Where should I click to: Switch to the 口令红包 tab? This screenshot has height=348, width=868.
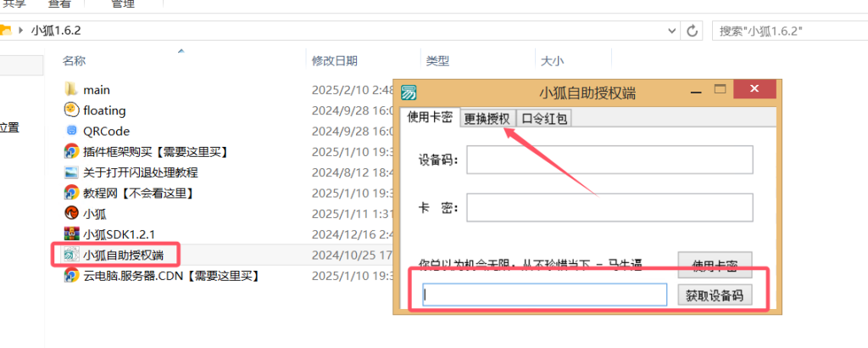click(544, 119)
